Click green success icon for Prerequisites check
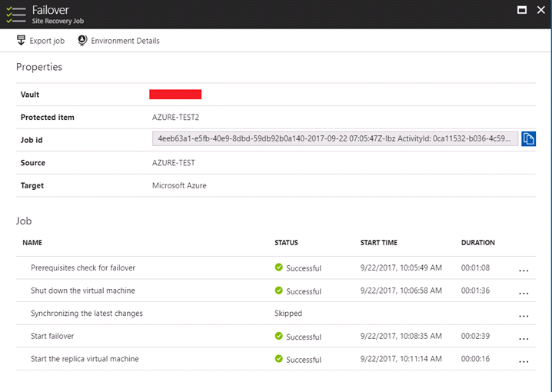 [279, 267]
